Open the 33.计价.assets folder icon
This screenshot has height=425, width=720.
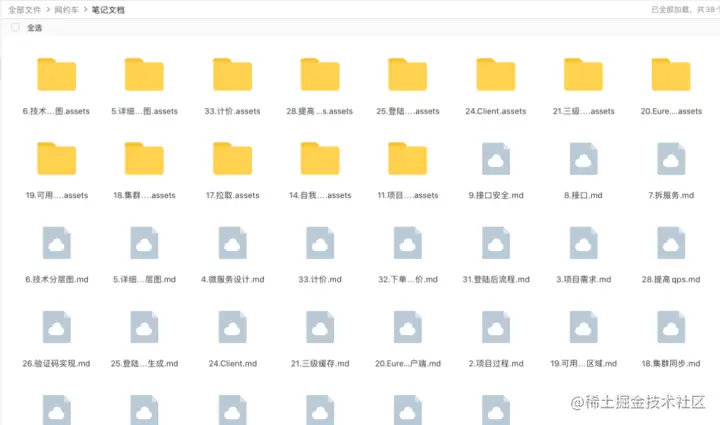pyautogui.click(x=232, y=74)
